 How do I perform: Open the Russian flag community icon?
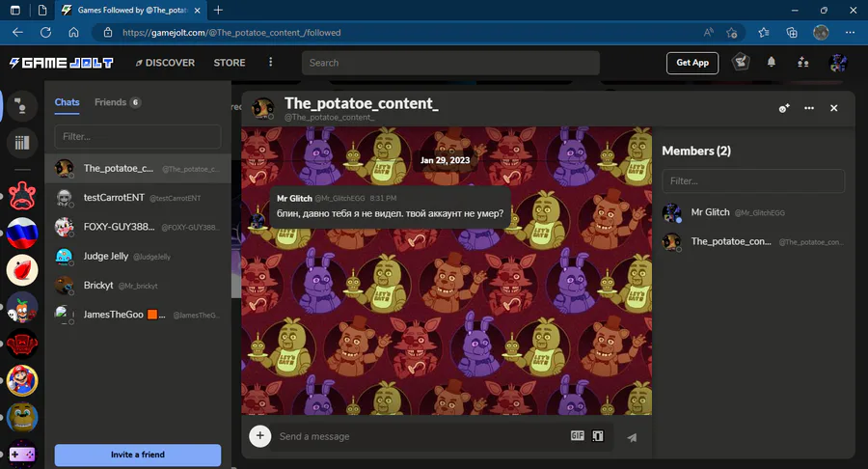click(22, 234)
